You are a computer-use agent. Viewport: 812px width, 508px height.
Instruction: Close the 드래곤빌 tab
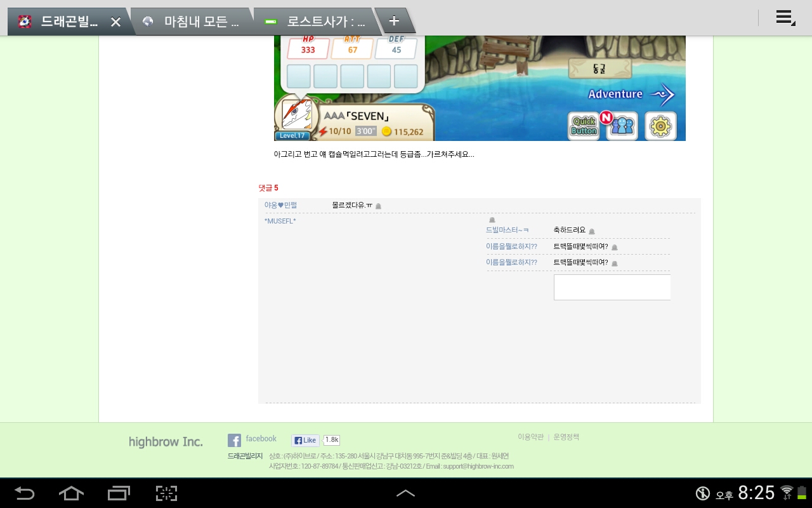(115, 22)
